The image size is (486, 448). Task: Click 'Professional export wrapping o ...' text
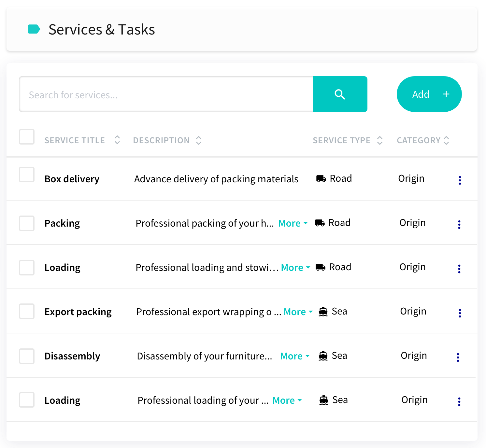pyautogui.click(x=208, y=312)
